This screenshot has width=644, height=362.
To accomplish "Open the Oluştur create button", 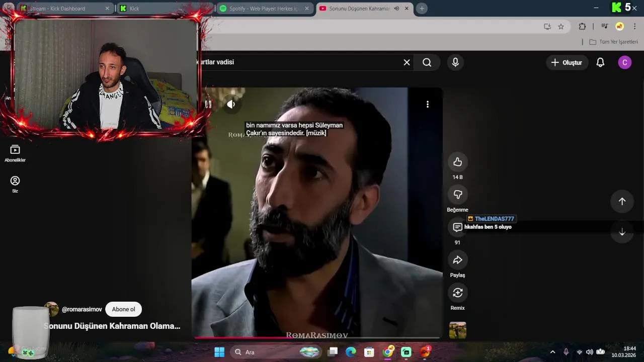I will (x=567, y=62).
